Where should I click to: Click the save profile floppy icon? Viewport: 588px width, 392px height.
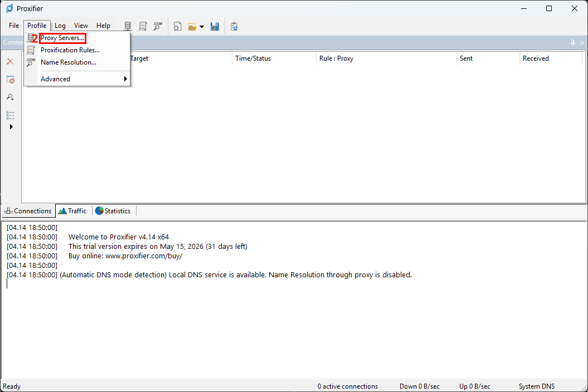coord(215,26)
